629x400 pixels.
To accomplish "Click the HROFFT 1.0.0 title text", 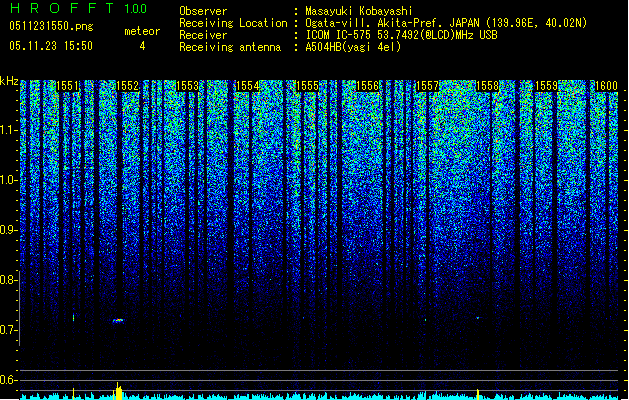I will [78, 8].
